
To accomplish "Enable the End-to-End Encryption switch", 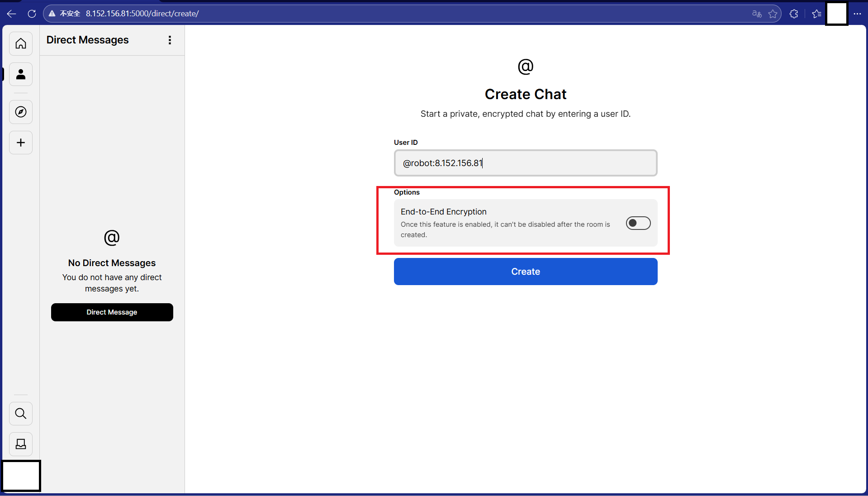I will click(638, 223).
